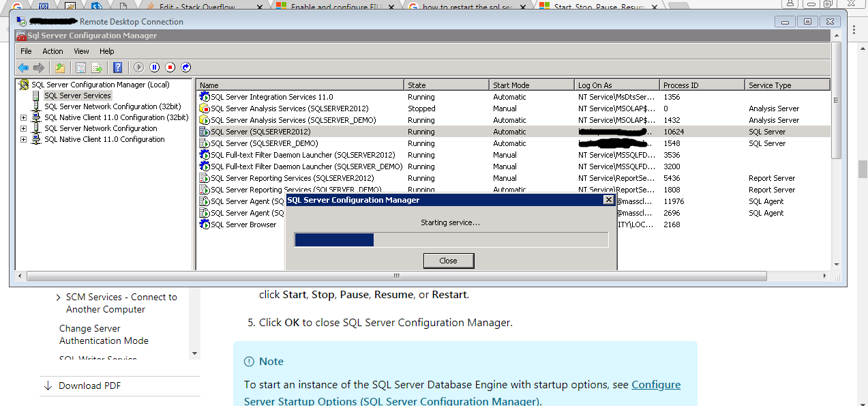Open the Configure Server Startup Options link
The width and height of the screenshot is (868, 406).
[x=462, y=392]
